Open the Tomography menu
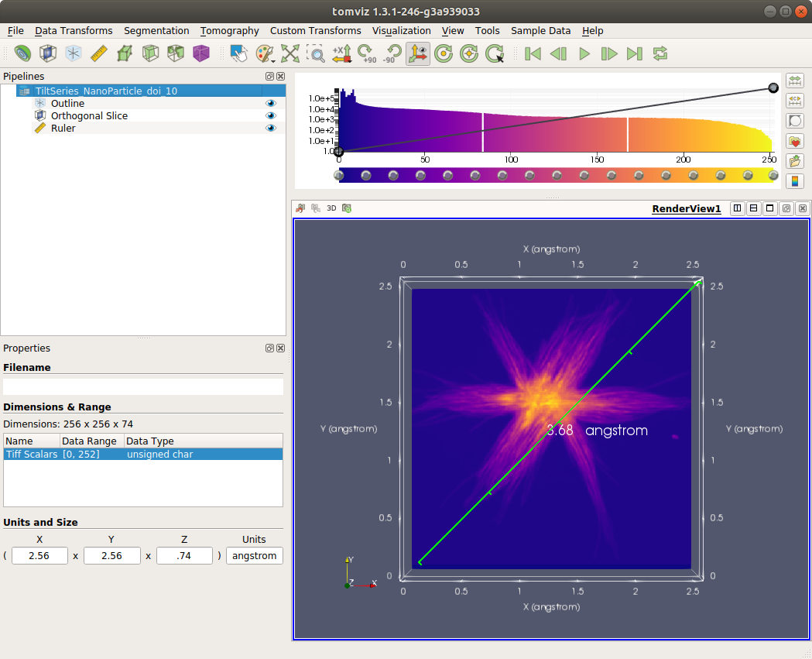This screenshot has height=659, width=812. (x=229, y=31)
